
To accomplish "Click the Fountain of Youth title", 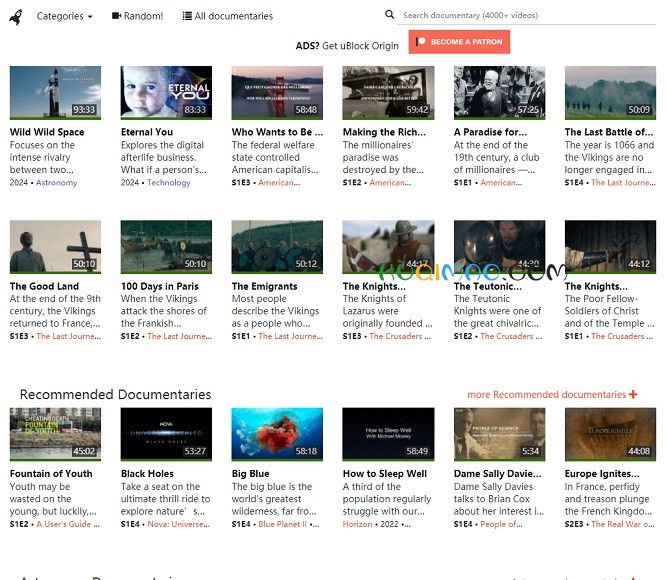I will (51, 473).
